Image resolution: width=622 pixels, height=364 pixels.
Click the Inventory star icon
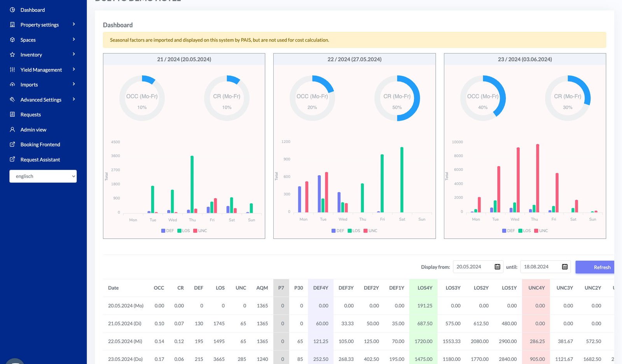[12, 55]
